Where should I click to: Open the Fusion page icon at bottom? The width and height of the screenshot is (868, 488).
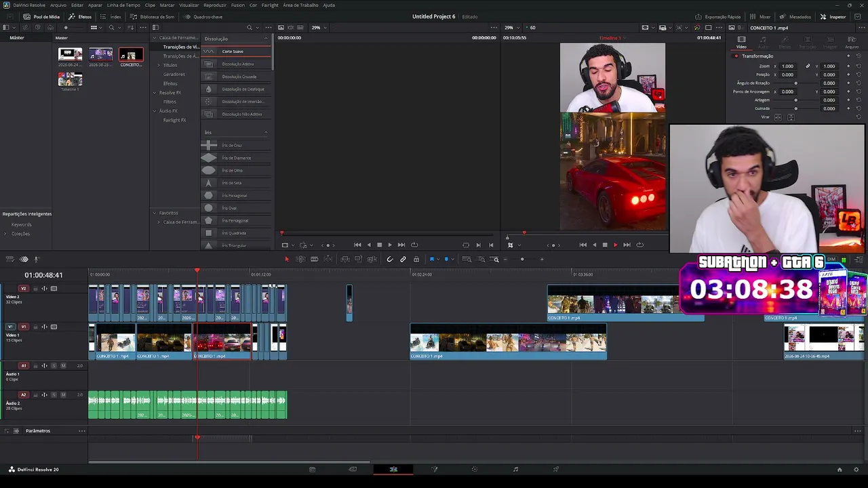(435, 469)
